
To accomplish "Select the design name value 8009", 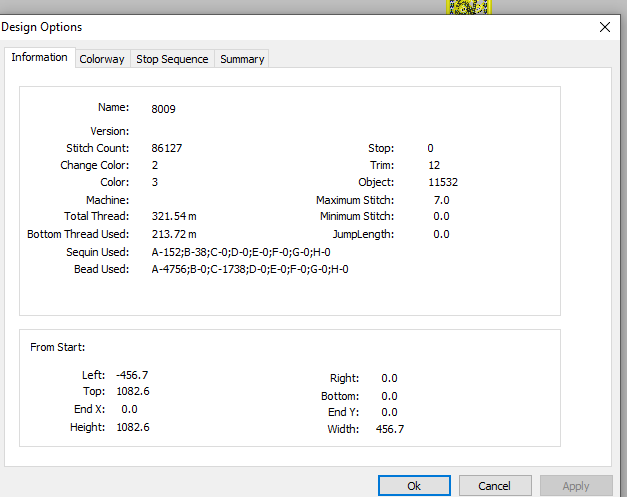I will click(163, 109).
